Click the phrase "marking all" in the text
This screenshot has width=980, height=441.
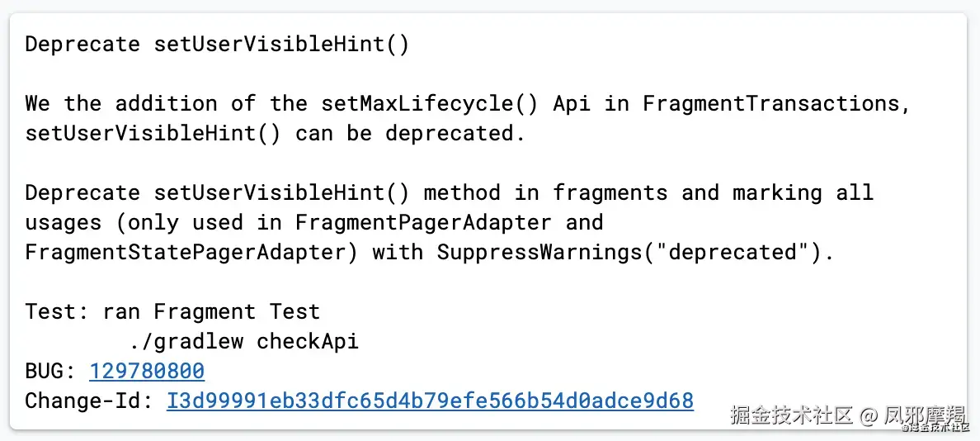tap(803, 192)
